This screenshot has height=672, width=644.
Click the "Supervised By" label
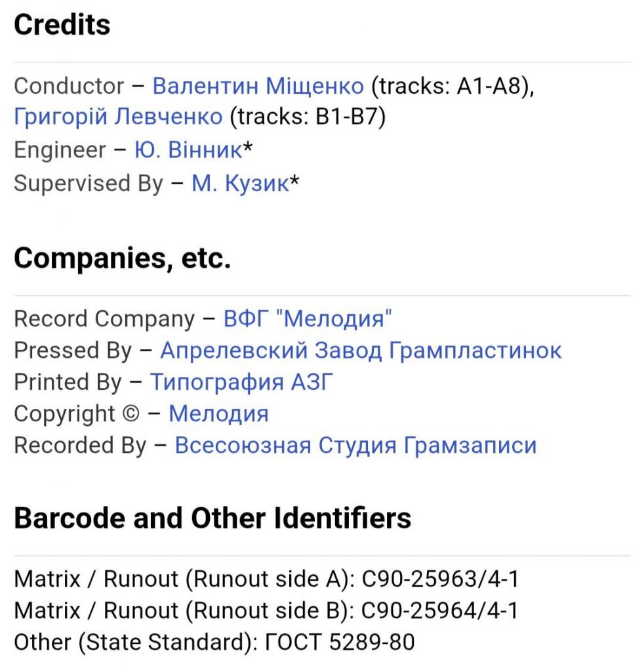tap(88, 183)
